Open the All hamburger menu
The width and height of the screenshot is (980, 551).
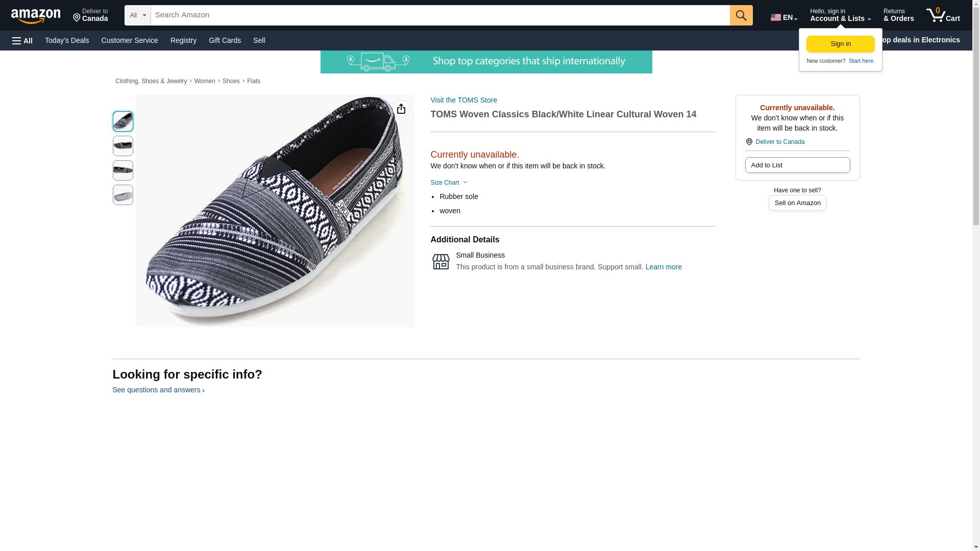point(22,40)
